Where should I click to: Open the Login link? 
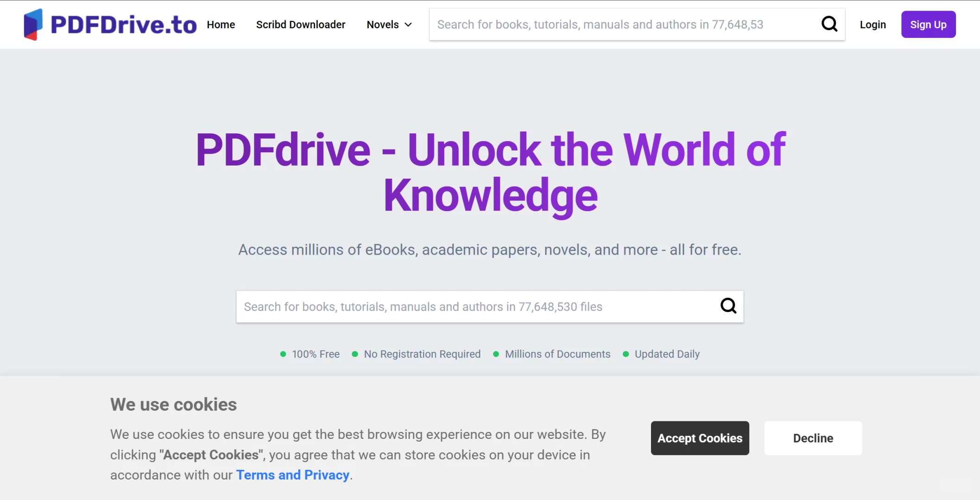click(873, 25)
